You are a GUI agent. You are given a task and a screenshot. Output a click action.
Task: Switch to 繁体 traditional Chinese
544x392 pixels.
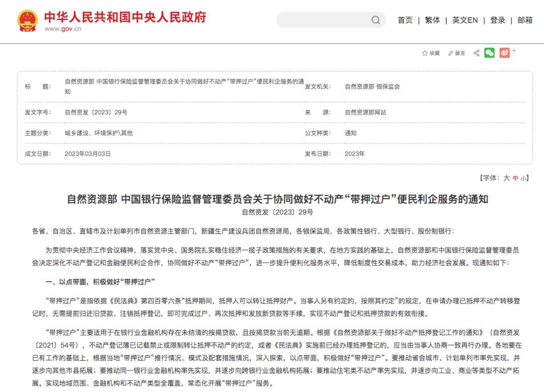pos(432,20)
